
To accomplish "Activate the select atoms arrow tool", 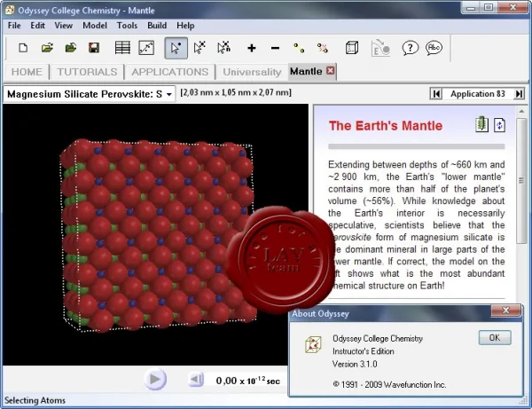I will [176, 48].
